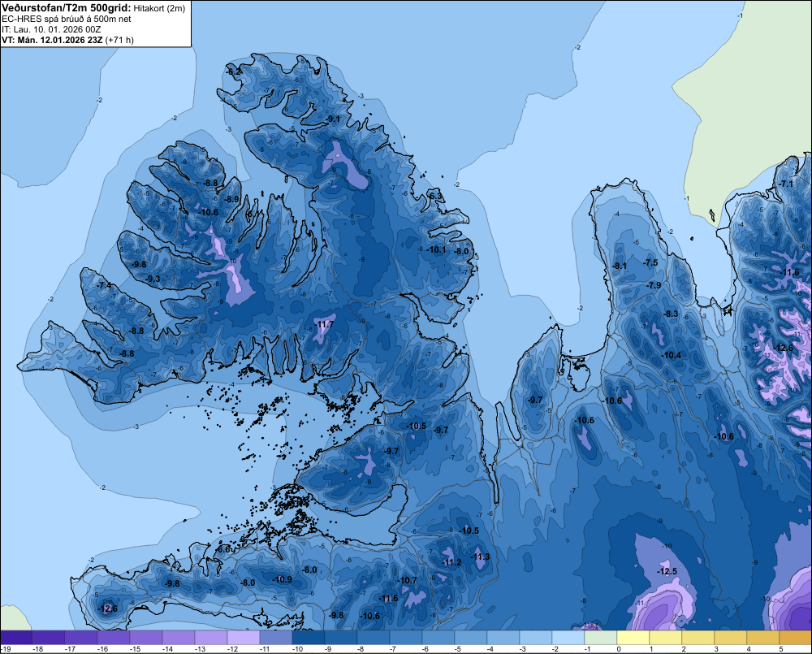The image size is (812, 654).
Task: Select the -8.1 temperature value
Action: (619, 266)
